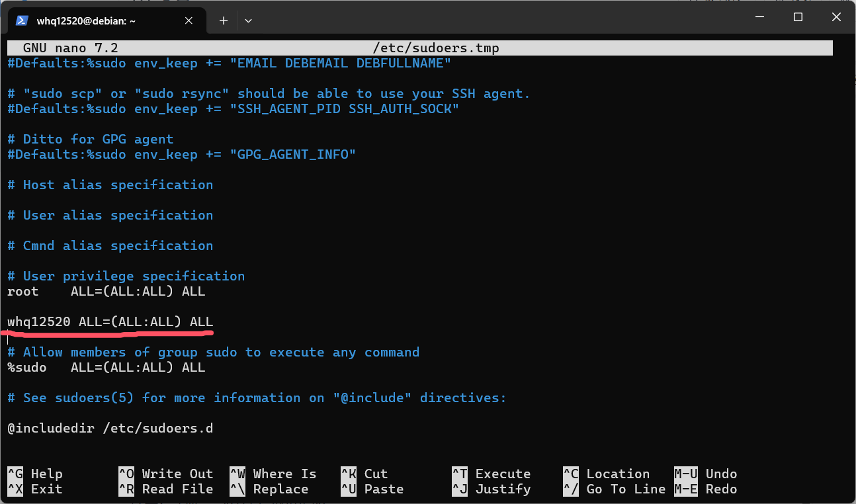Open a new terminal tab
Image resolution: width=856 pixels, height=504 pixels.
coord(224,21)
